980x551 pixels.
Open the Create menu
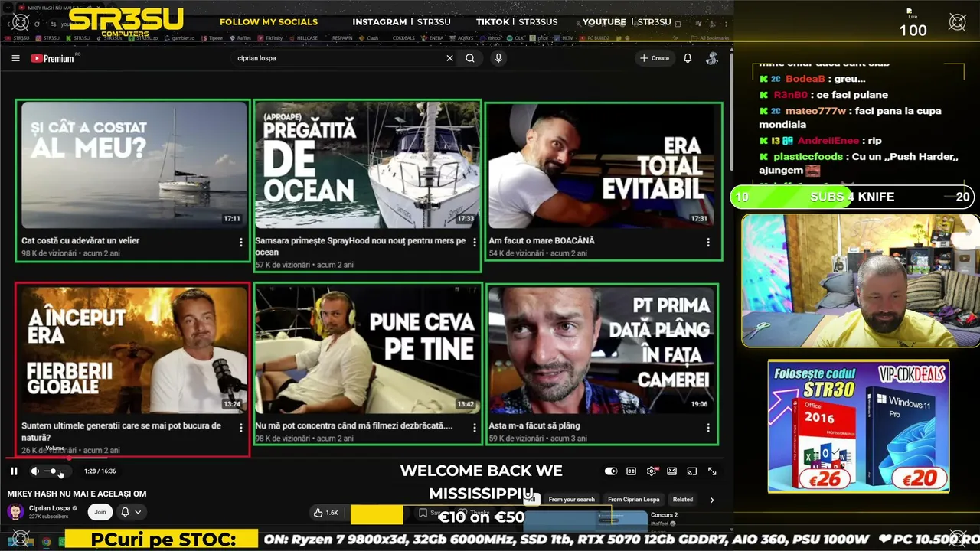click(655, 58)
